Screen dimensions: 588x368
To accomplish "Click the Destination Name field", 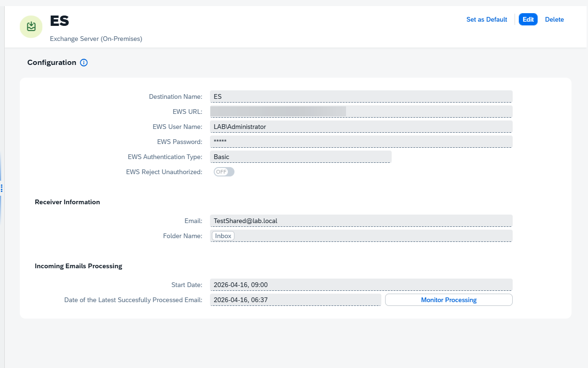I will tap(361, 96).
